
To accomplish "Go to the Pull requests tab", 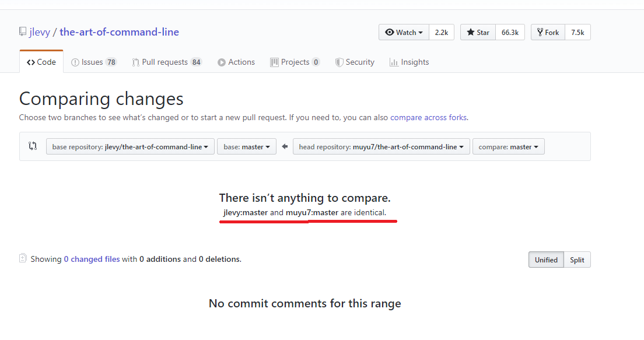I will click(166, 62).
